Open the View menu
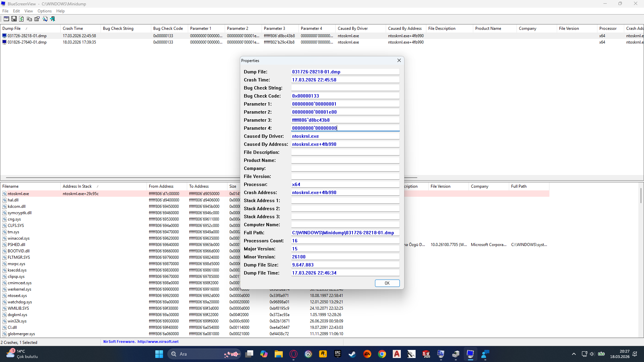The image size is (644, 362). click(x=29, y=11)
